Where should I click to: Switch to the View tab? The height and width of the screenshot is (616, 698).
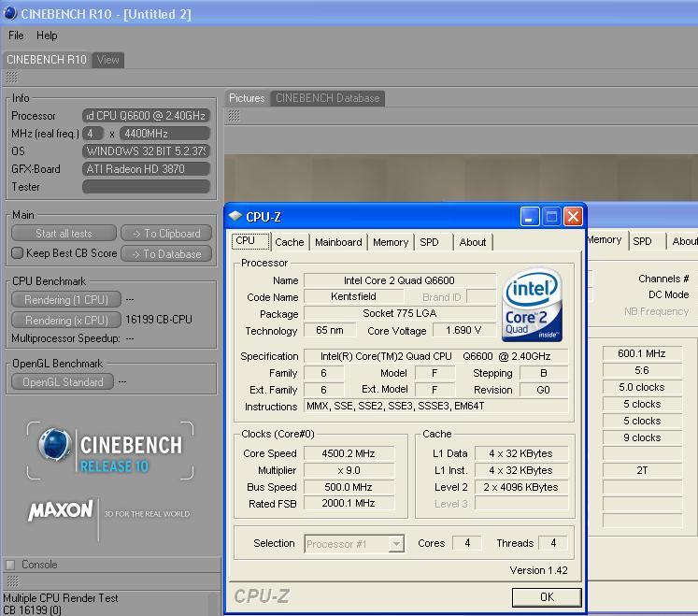[108, 60]
